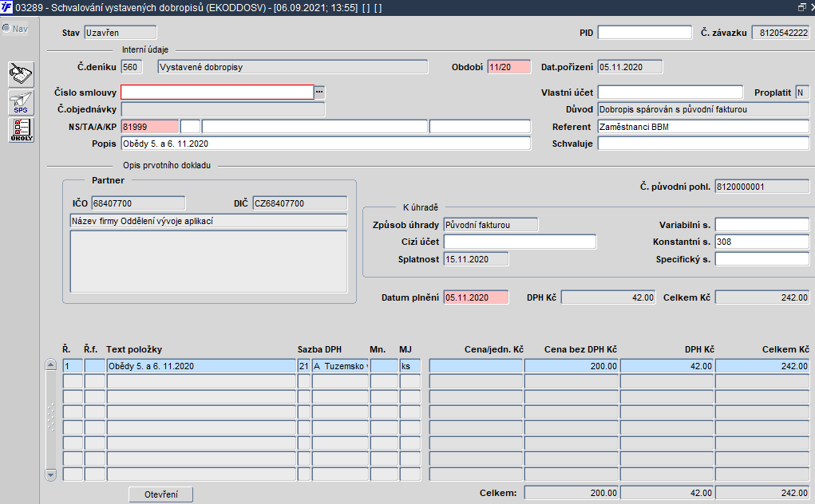Select the Období field showing 11/20
815x504 pixels.
point(509,67)
